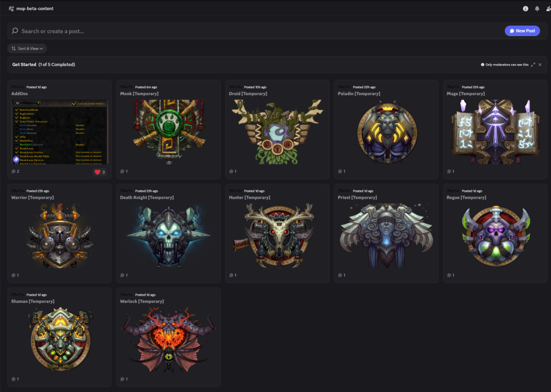Expand the Get Started panel arrows icon
This screenshot has width=551, height=392.
[x=533, y=65]
